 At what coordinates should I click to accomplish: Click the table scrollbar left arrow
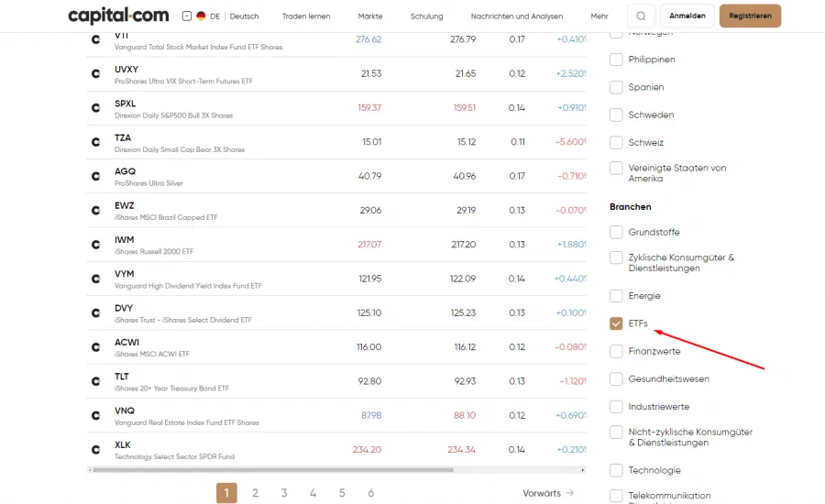tap(90, 470)
